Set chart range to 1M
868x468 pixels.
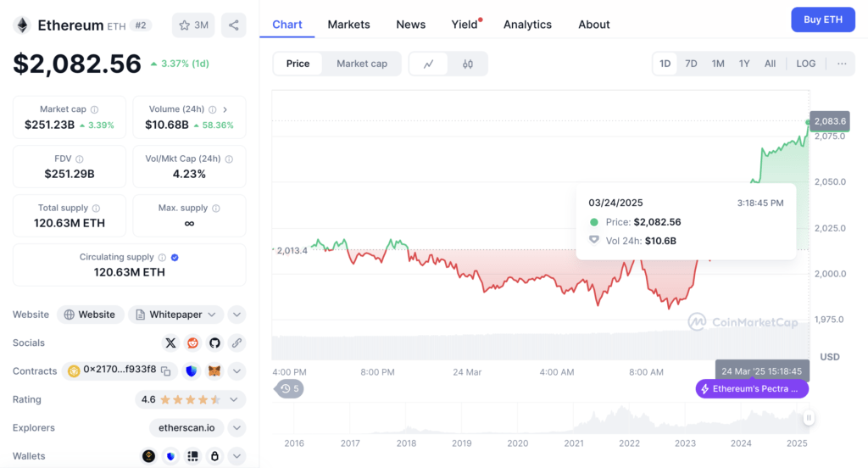pos(718,64)
